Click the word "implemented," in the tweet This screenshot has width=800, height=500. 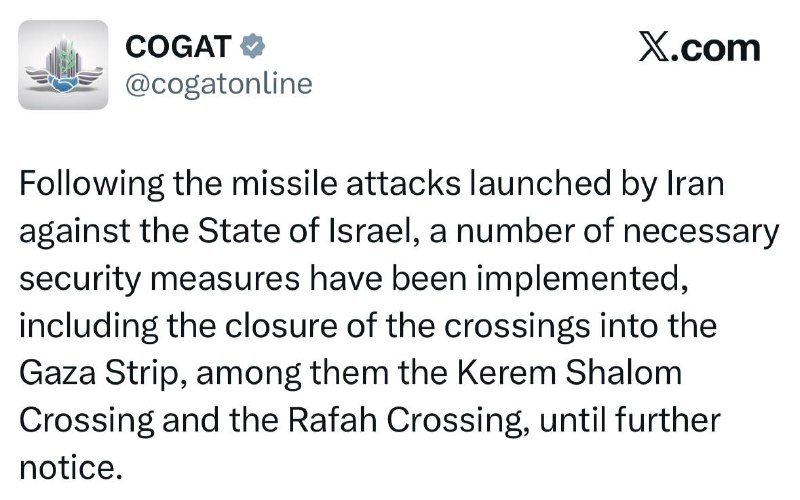point(582,279)
